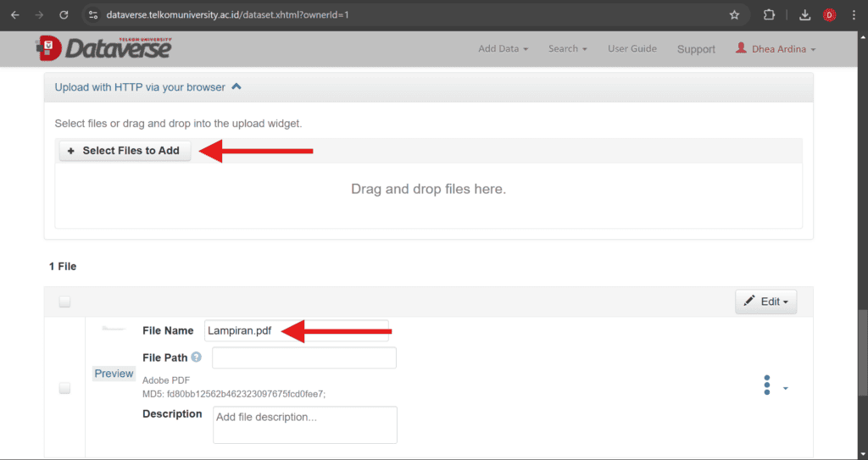
Task: Click the File Name field with Lampiran.pdf
Action: [296, 330]
